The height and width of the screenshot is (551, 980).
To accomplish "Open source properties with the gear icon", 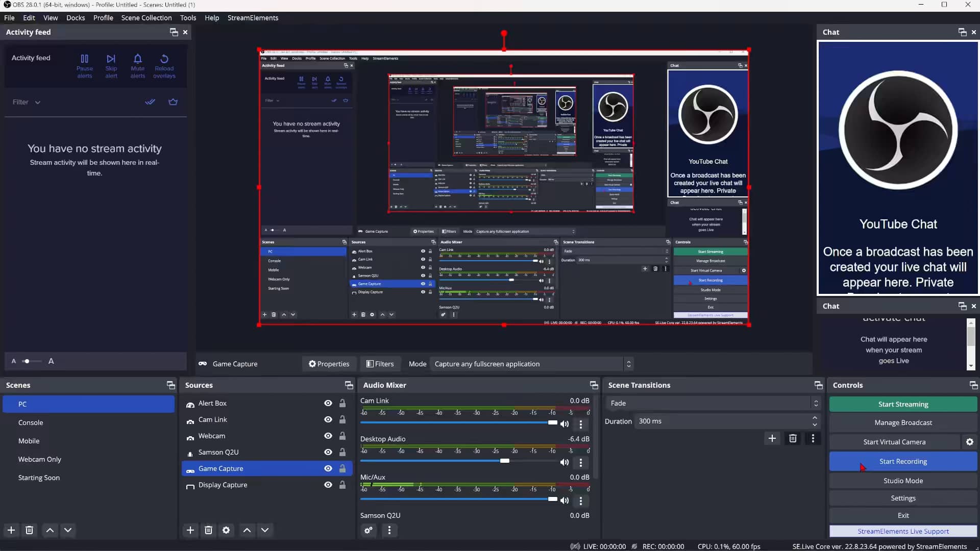I will coord(226,530).
